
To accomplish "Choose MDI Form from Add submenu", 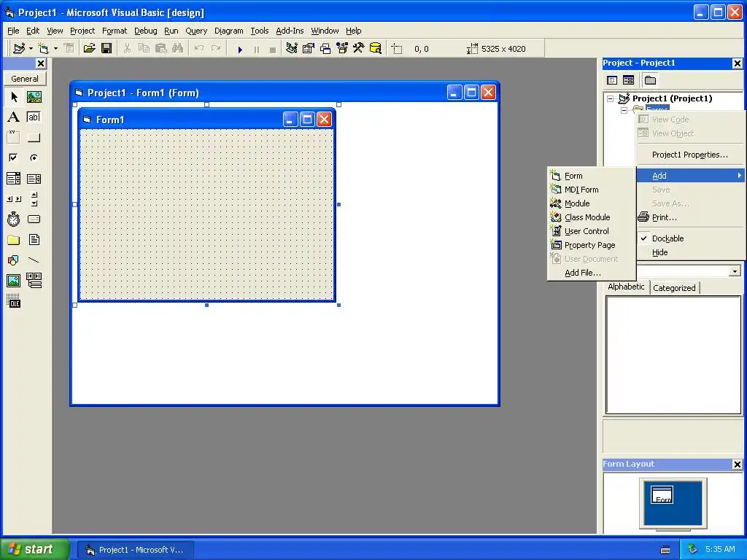I will pos(592,190).
